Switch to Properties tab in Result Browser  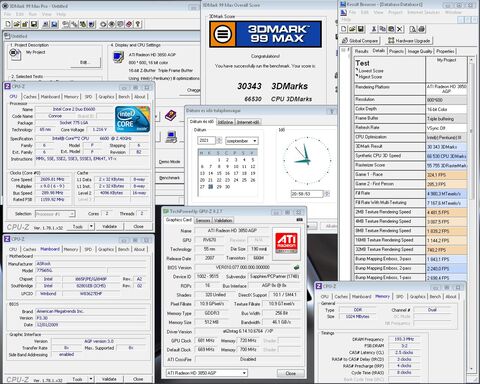click(x=445, y=51)
